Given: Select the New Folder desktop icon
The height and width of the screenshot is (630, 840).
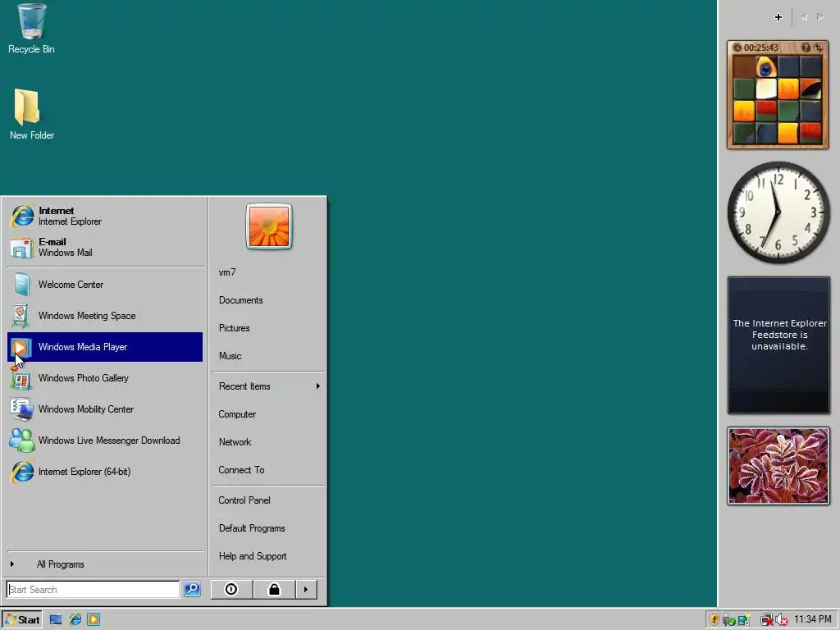Looking at the screenshot, I should (31, 115).
